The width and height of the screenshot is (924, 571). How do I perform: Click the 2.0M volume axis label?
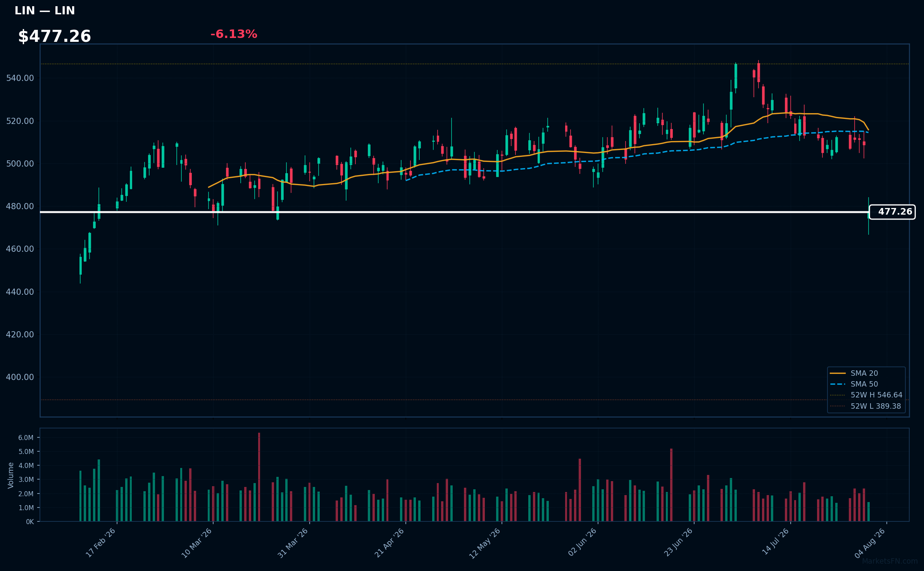point(26,494)
